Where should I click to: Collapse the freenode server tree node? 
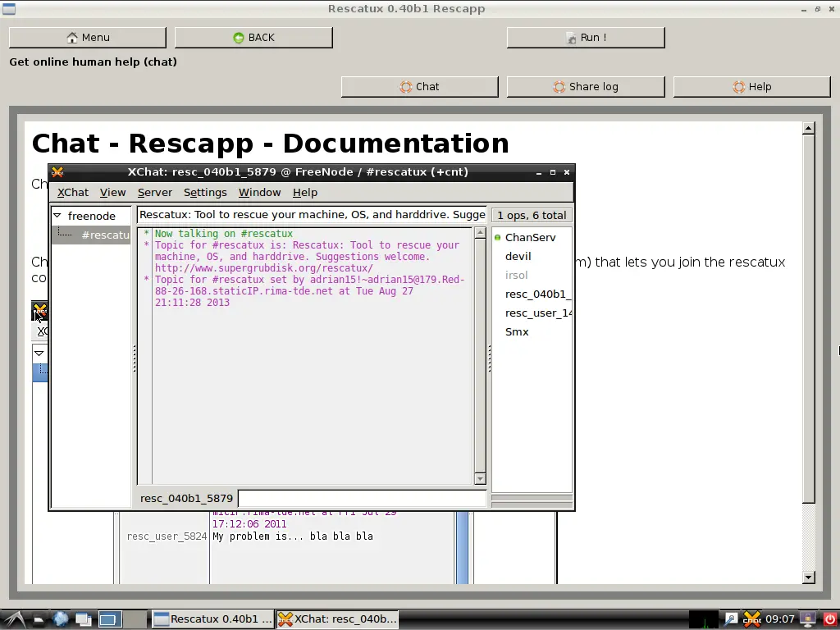pyautogui.click(x=57, y=216)
